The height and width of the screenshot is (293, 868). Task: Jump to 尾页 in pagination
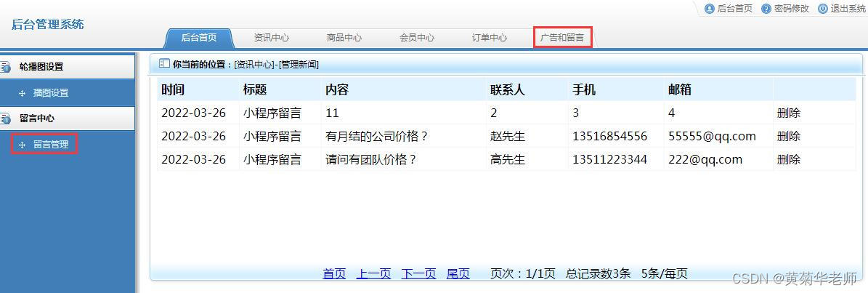[458, 273]
